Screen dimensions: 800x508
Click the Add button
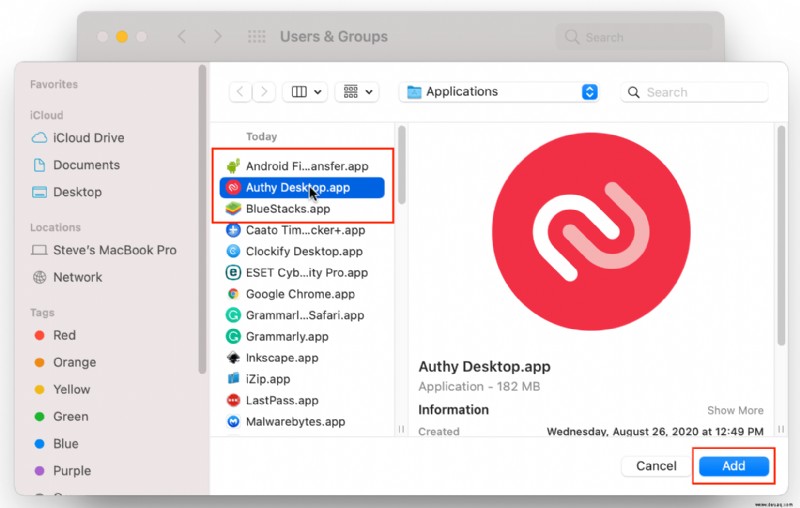734,466
